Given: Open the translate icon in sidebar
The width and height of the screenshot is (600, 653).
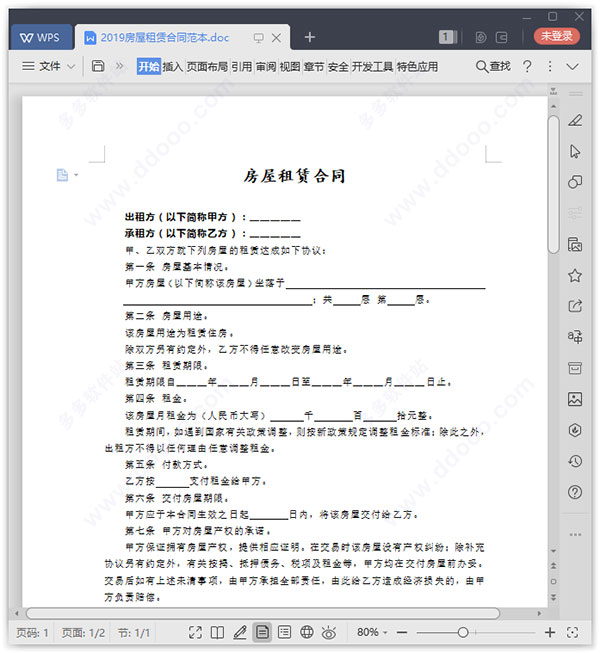Looking at the screenshot, I should (x=575, y=336).
